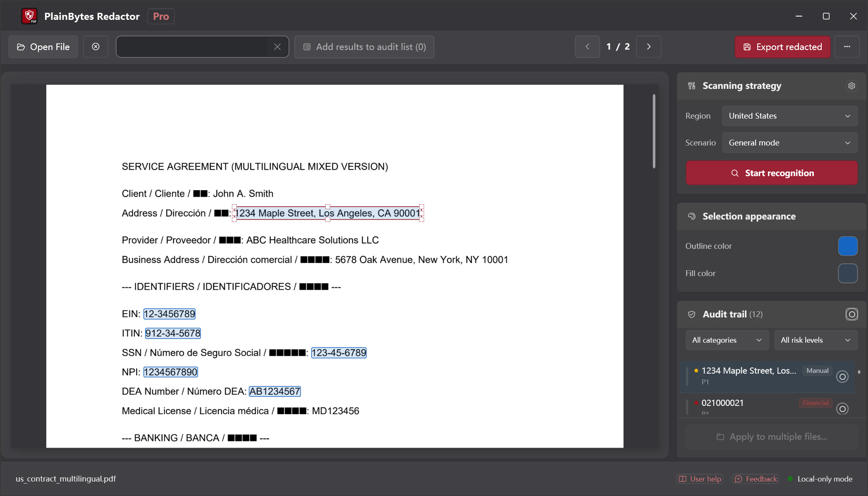Select the highlighted SSN 123-45-6789
868x496 pixels.
point(339,353)
